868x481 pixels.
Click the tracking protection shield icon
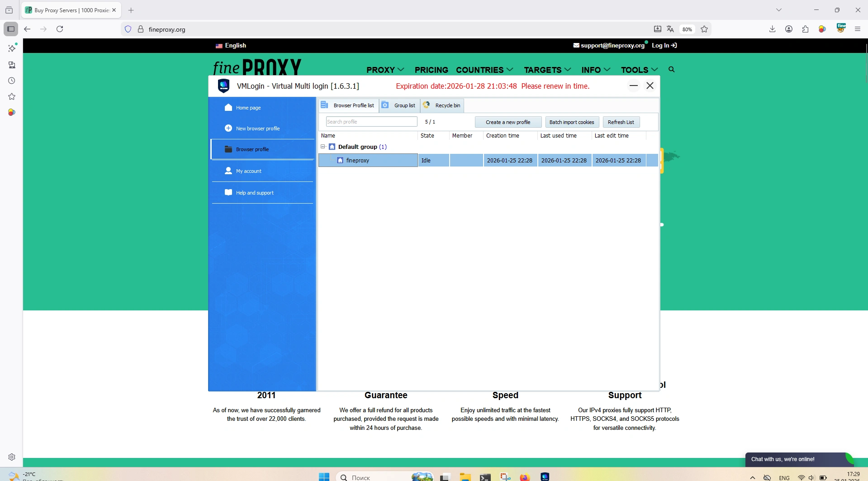pos(128,29)
